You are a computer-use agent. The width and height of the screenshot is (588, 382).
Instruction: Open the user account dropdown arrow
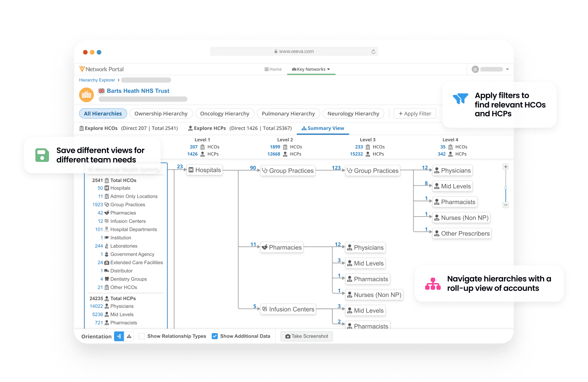(507, 69)
